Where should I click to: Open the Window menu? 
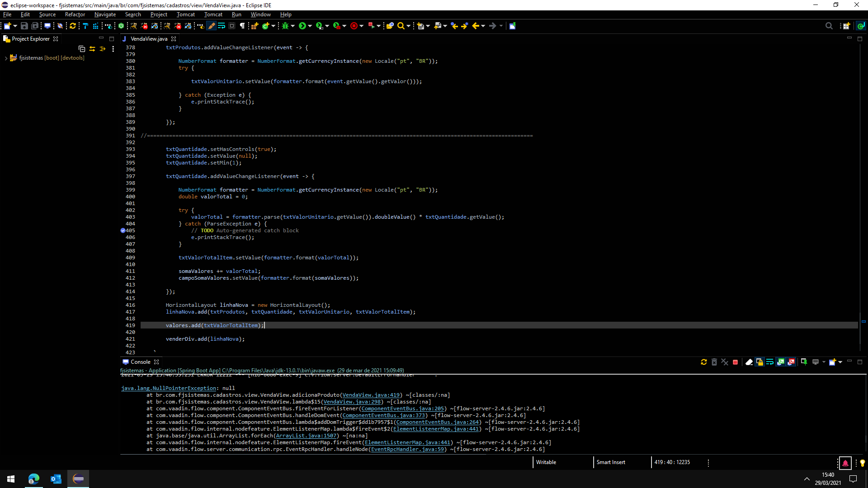pos(261,14)
